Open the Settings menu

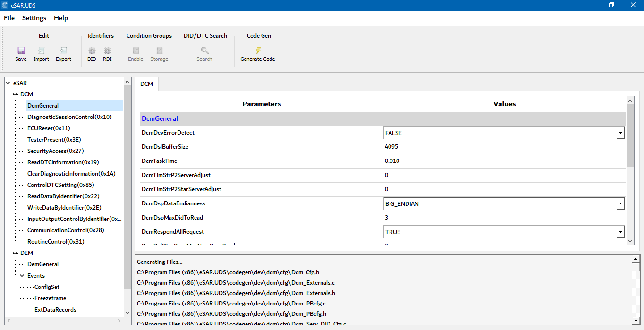34,18
